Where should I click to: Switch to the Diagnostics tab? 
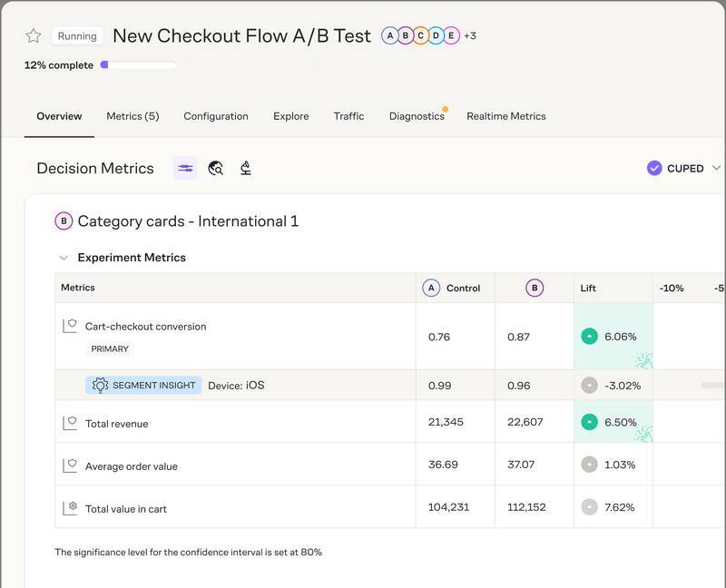click(x=417, y=116)
